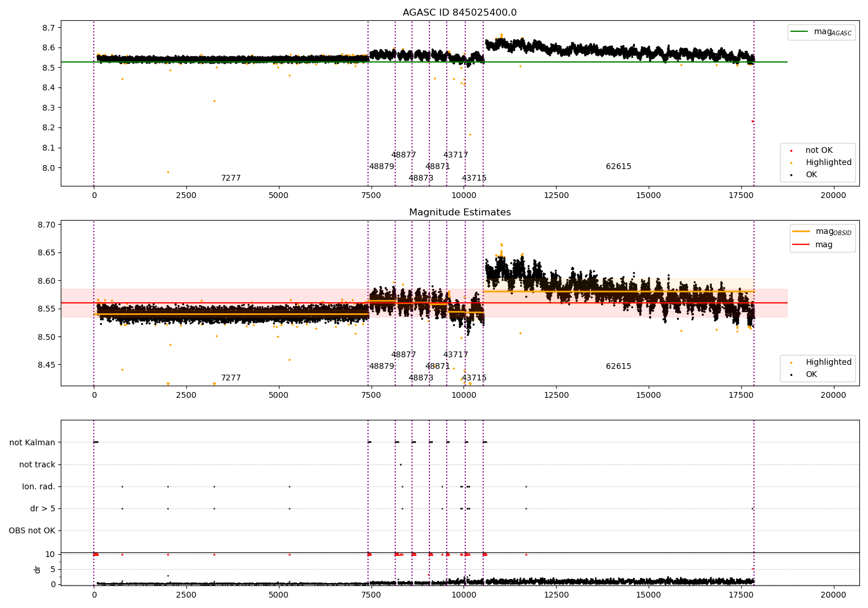Viewport: 868px width, 608px height.
Task: Click OBSID label 62615 in top panel
Action: pyautogui.click(x=619, y=167)
